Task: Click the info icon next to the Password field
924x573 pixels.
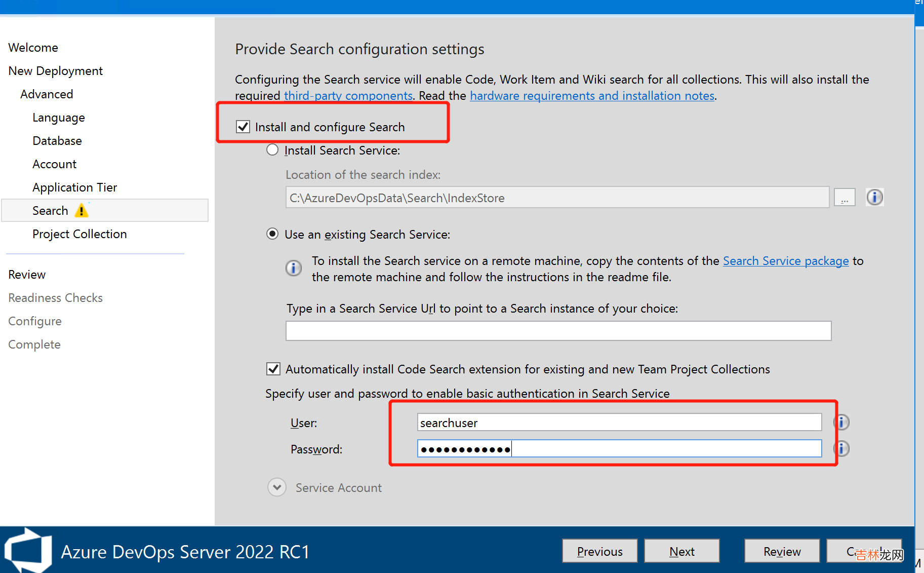Action: [x=842, y=448]
